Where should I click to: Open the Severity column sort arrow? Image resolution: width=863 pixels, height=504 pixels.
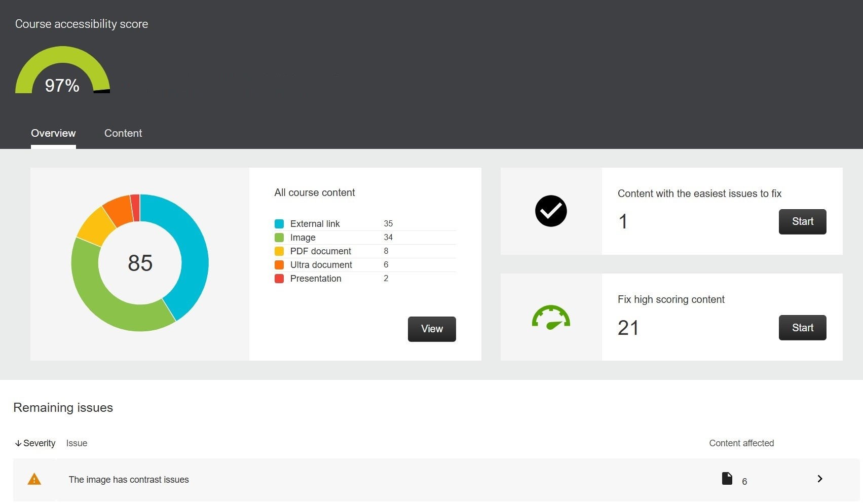pyautogui.click(x=18, y=443)
